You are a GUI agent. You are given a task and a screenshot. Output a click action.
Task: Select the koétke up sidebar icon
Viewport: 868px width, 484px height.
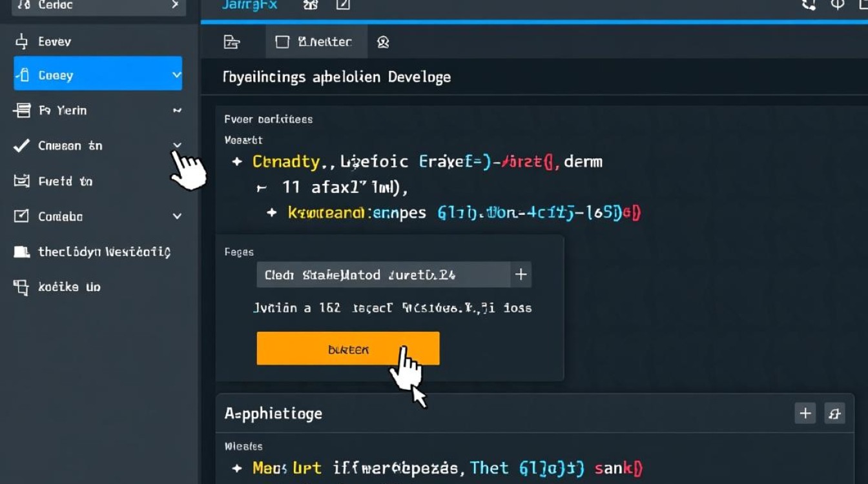pos(22,287)
